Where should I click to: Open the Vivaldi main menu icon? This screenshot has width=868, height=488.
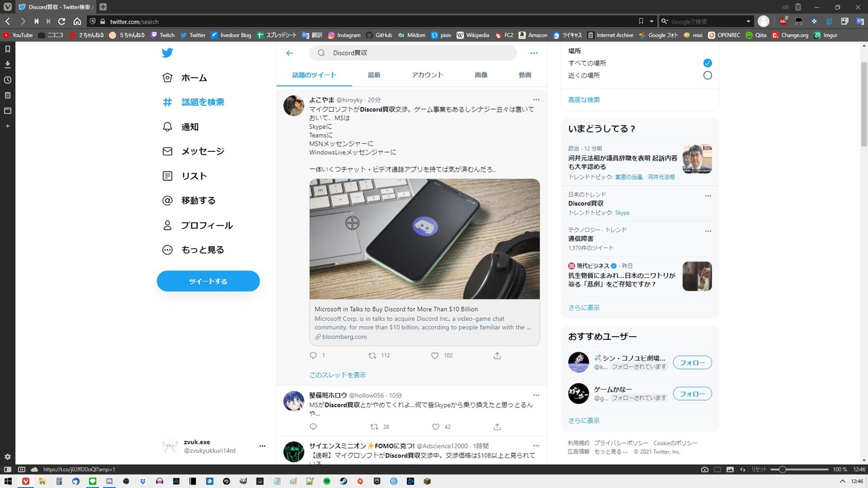[7, 7]
